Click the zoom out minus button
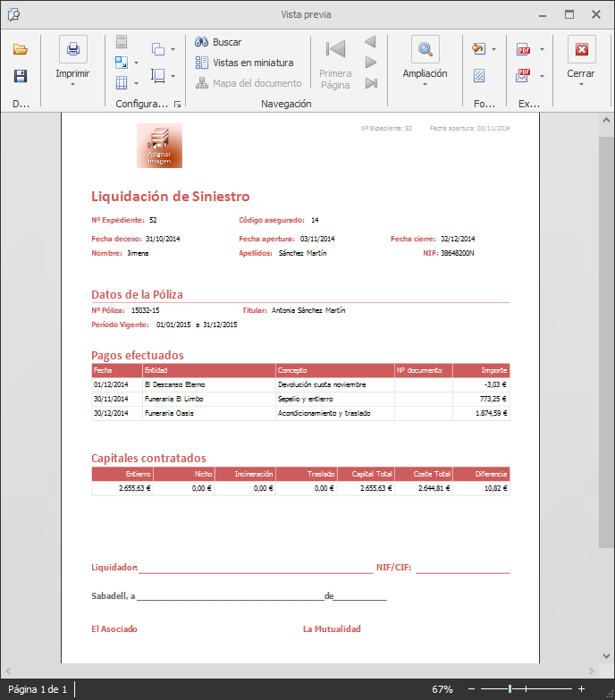The width and height of the screenshot is (615, 700). [471, 689]
